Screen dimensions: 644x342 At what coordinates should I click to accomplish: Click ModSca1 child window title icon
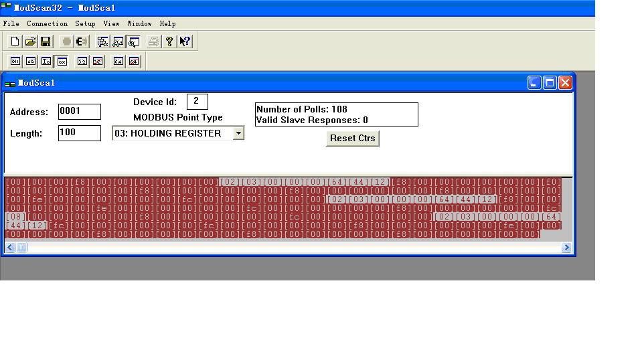point(10,84)
